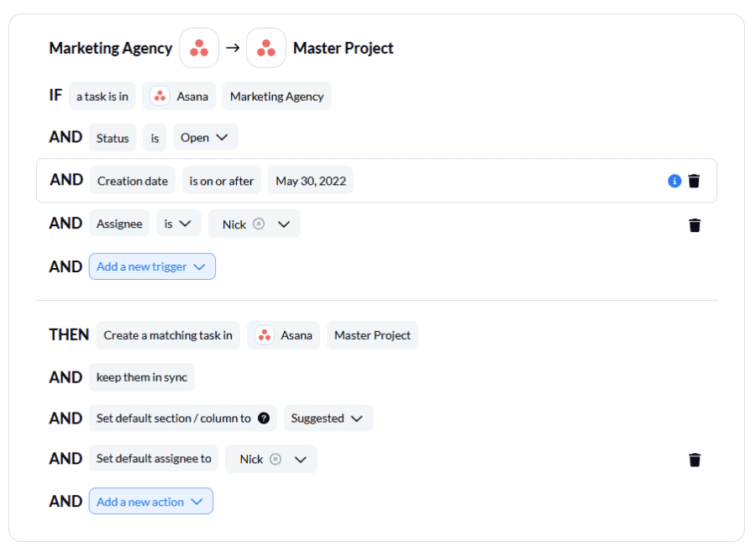Delete the Creation date trigger with the trash icon
Viewport: 756px width, 558px height.
click(694, 180)
